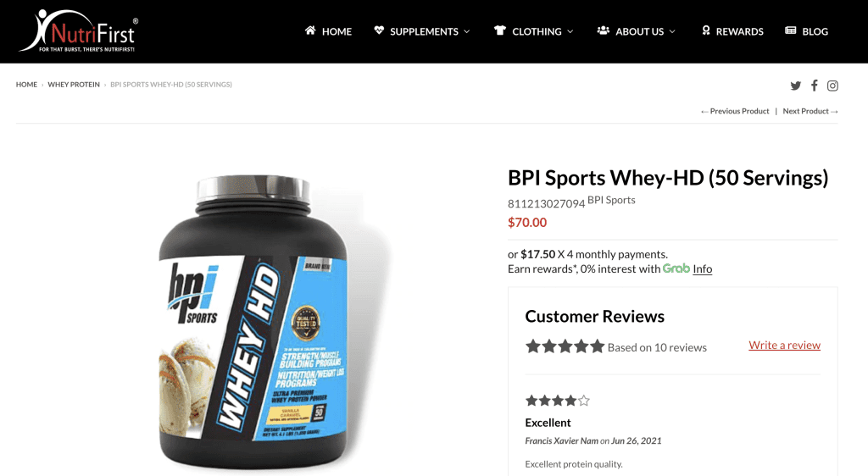Click the house icon beside HOME

(x=310, y=30)
